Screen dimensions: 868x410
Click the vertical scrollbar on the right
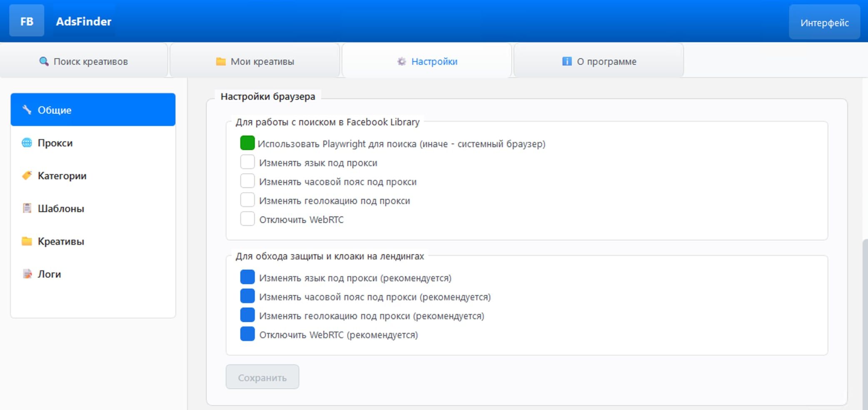tap(865, 325)
